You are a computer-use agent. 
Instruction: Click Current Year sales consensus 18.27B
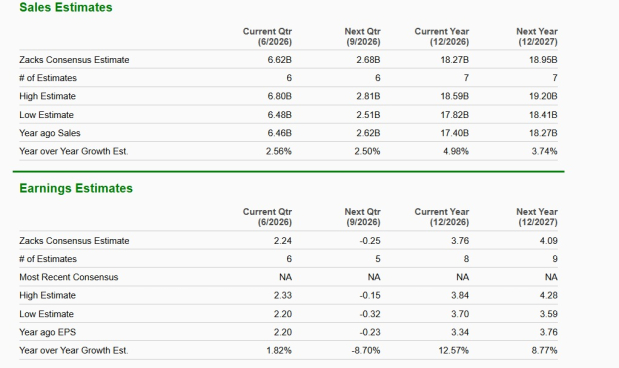[455, 60]
